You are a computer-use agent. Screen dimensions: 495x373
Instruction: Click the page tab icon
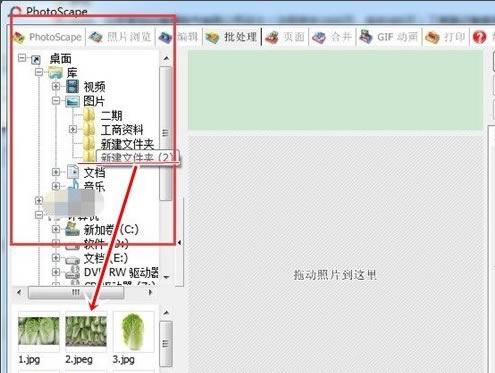272,37
